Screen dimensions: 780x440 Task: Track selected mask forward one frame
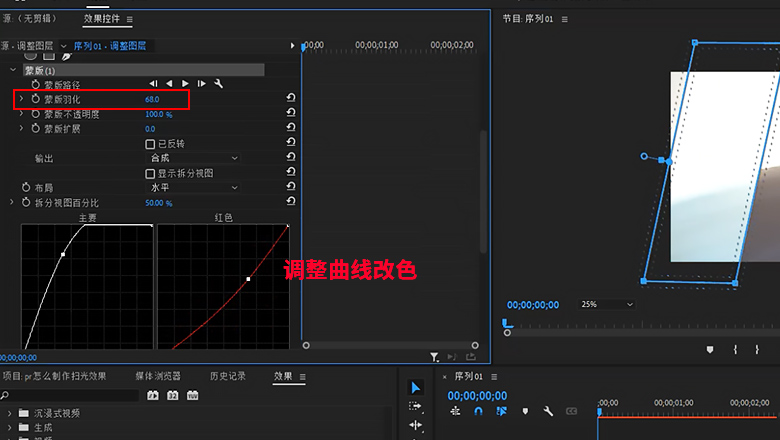(x=201, y=84)
